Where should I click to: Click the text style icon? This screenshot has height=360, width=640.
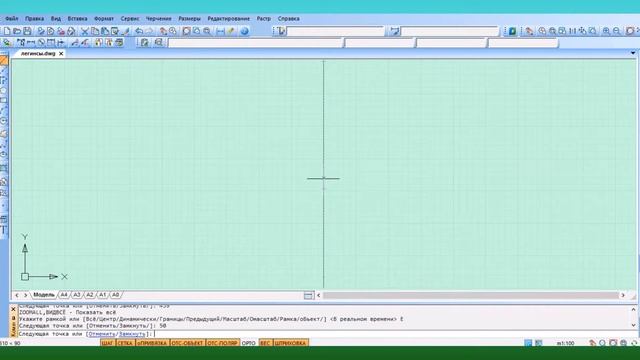click(280, 31)
